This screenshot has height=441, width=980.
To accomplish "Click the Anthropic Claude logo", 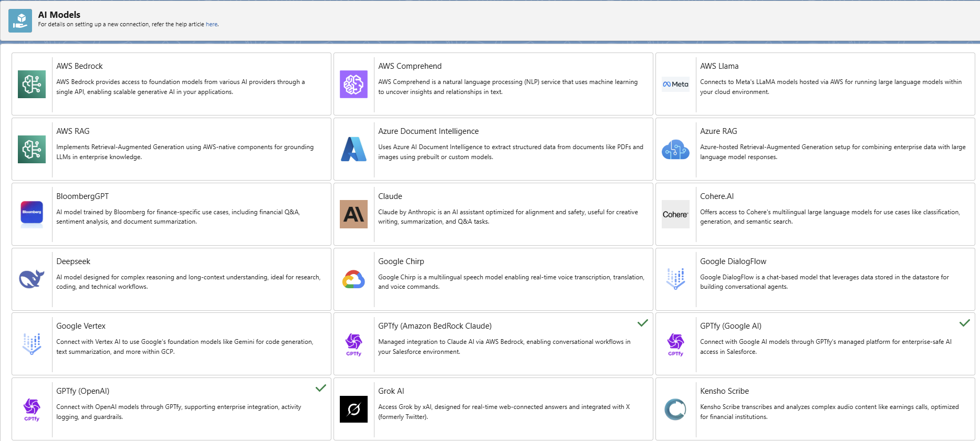I will coord(353,214).
